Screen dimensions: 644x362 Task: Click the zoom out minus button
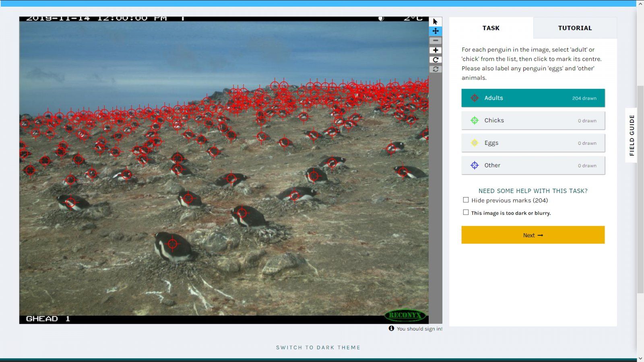(x=435, y=41)
